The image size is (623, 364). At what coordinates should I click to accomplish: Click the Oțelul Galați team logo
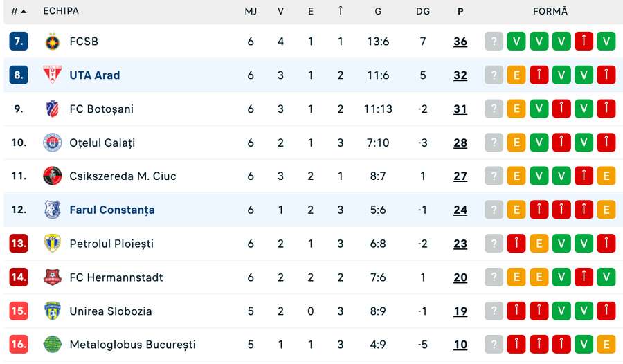coord(52,143)
